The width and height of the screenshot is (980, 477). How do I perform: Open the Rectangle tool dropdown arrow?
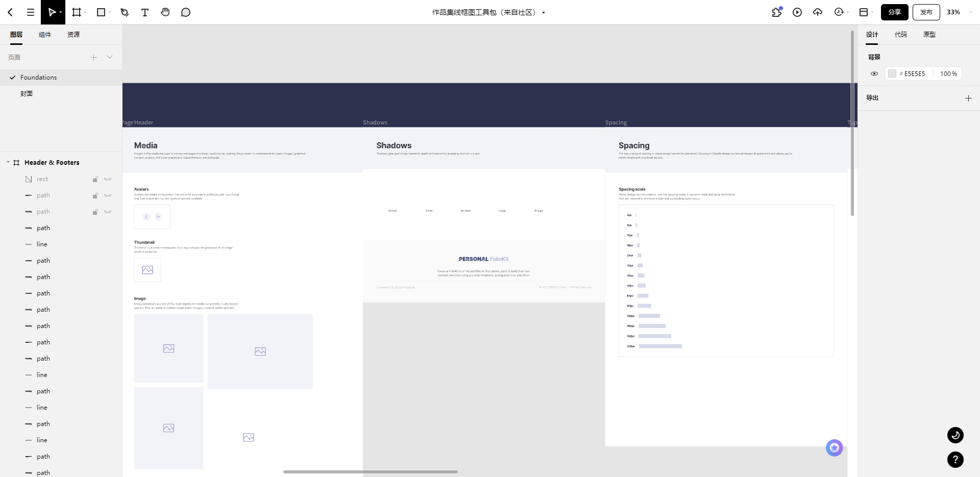pyautogui.click(x=110, y=12)
